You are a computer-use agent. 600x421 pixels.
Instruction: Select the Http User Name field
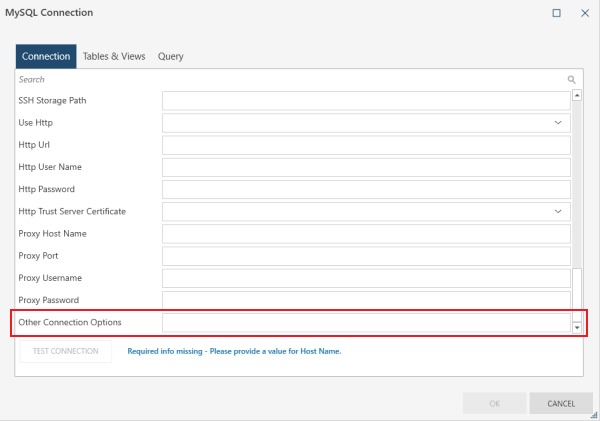[366, 167]
